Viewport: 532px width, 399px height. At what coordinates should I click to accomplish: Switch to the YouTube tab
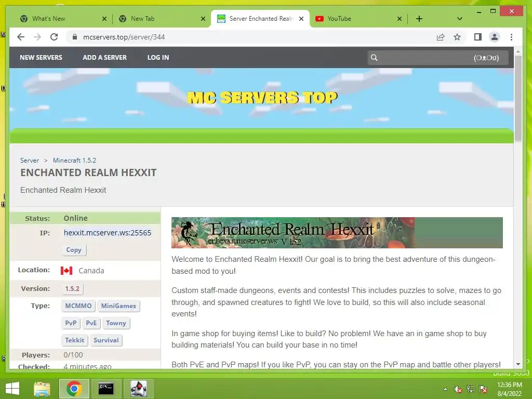pos(358,19)
